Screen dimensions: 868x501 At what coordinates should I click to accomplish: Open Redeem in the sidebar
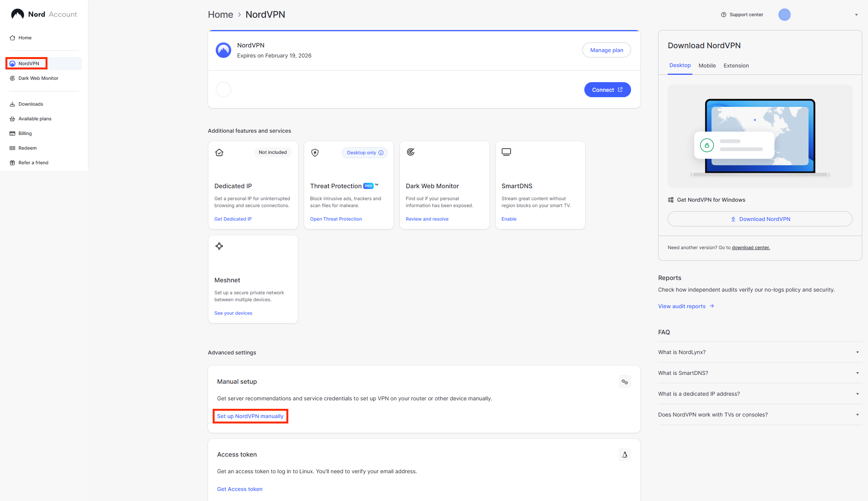(23, 148)
